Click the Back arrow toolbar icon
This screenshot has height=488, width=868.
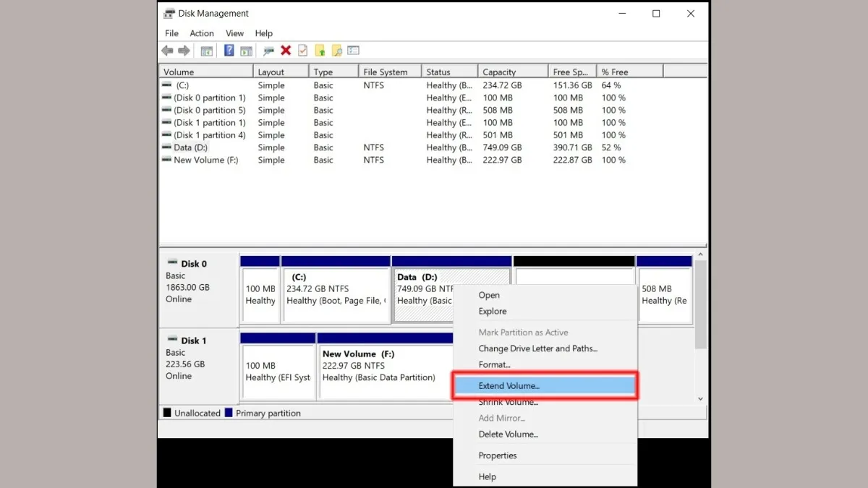tap(168, 51)
